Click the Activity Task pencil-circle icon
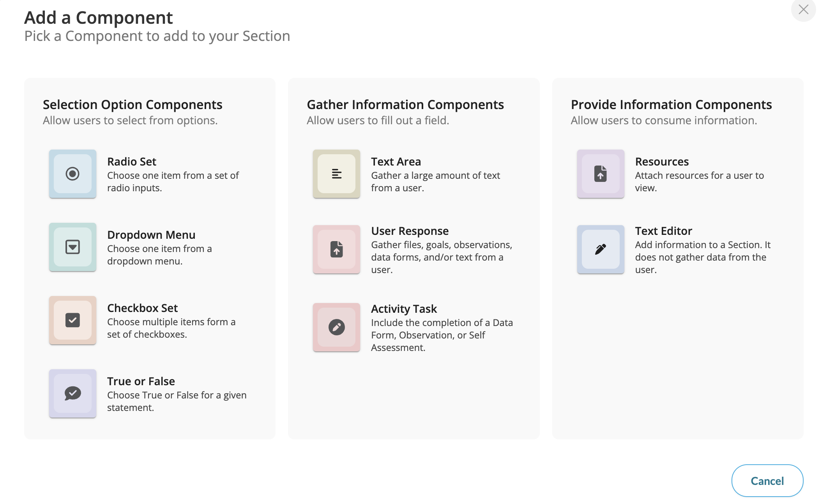827x504 pixels. pyautogui.click(x=336, y=327)
